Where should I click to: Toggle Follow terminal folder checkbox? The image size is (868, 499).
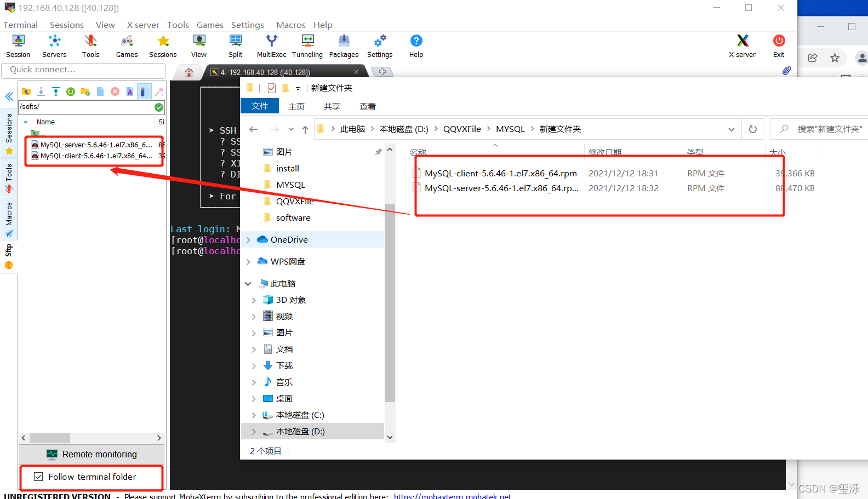pos(38,477)
